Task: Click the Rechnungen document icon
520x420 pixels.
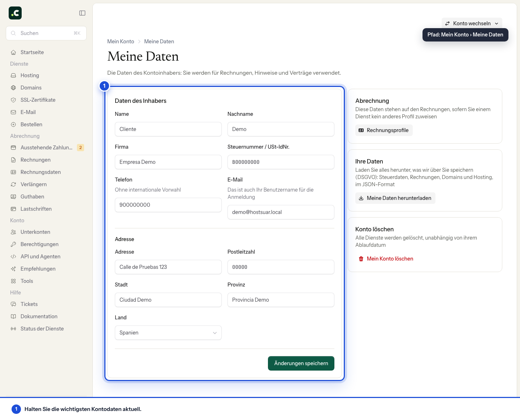Action: (13, 160)
